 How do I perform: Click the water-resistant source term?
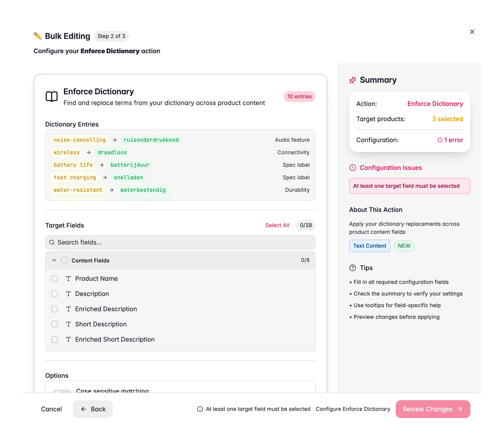coord(78,190)
